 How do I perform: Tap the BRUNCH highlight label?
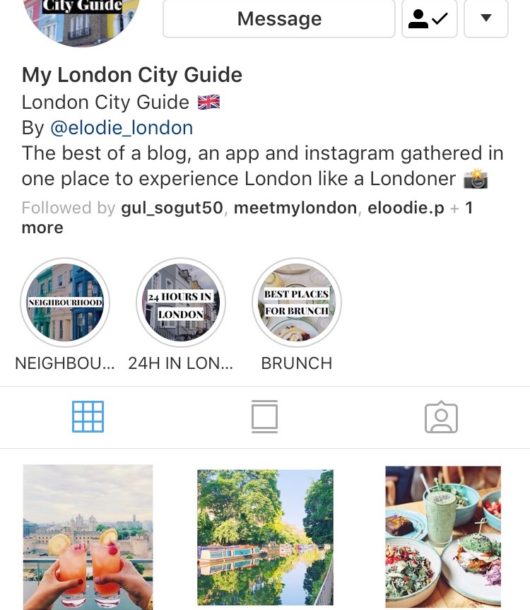tap(297, 363)
